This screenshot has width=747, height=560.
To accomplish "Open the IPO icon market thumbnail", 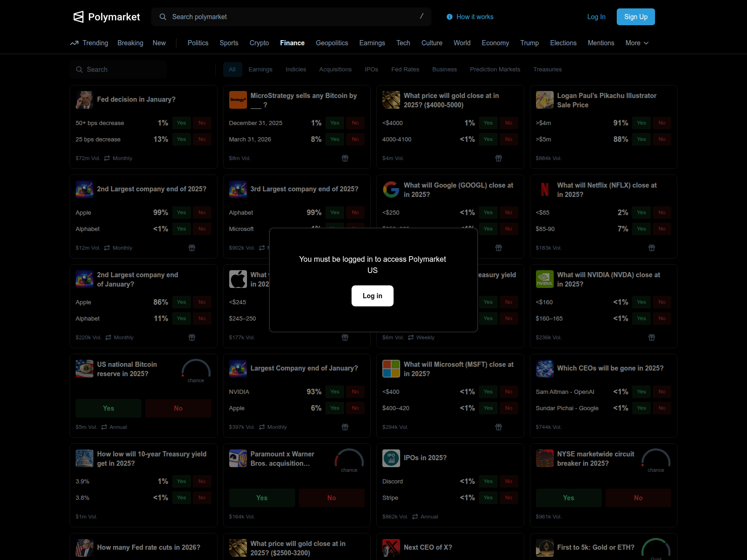I will 391,458.
